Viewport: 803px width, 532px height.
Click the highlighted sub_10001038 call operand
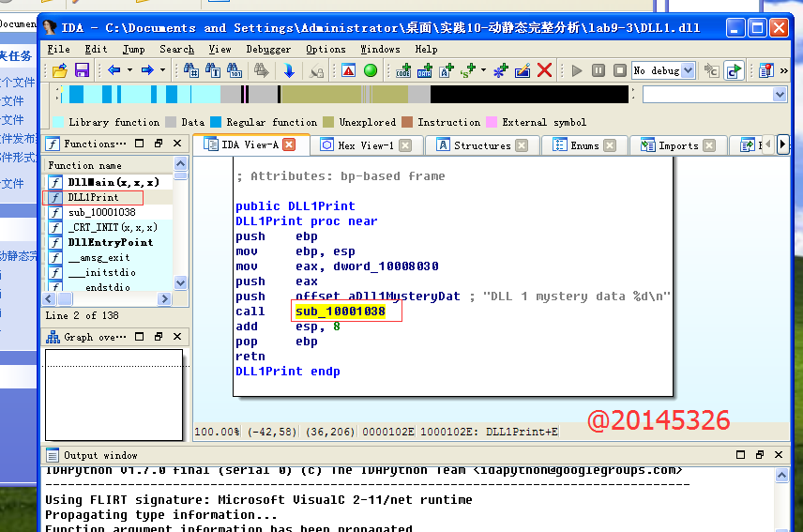pos(340,312)
